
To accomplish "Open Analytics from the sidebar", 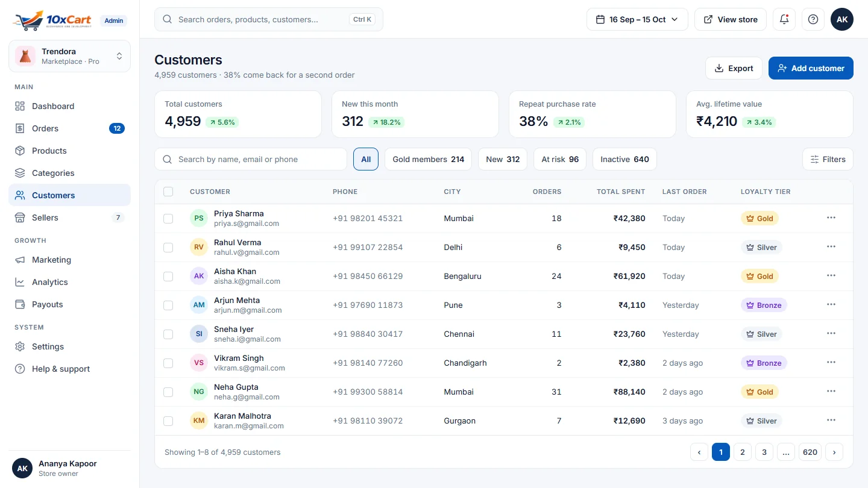I will click(x=69, y=282).
